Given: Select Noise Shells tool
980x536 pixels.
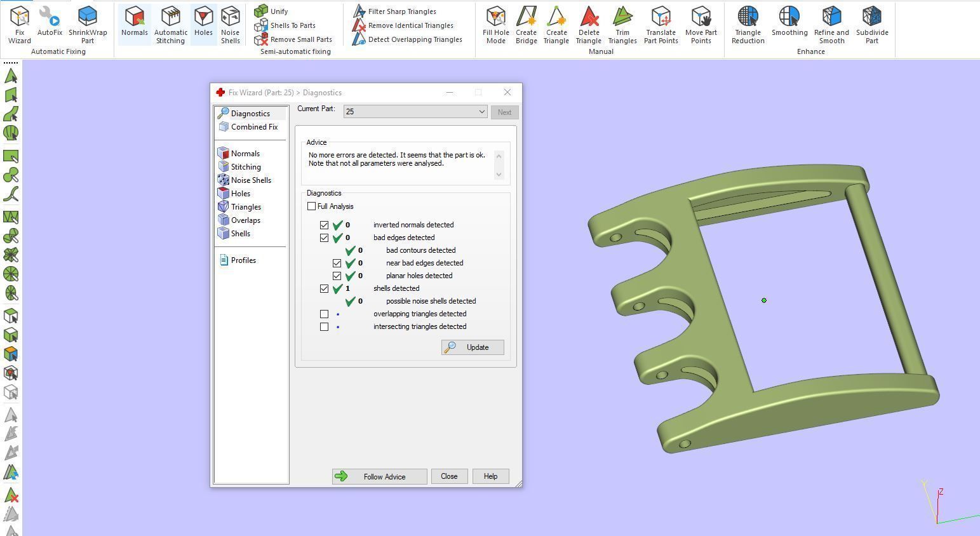Looking at the screenshot, I should [x=230, y=25].
